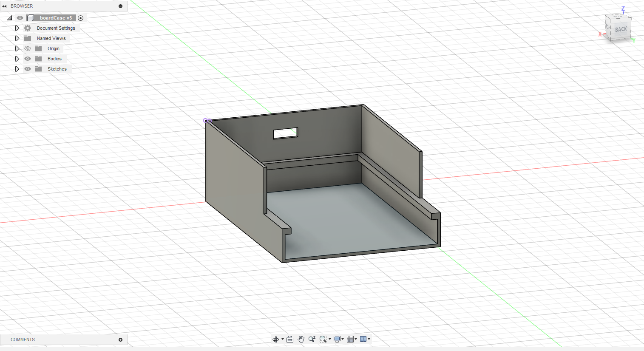Click the rectangular cutout in the case wall
This screenshot has height=351, width=644.
coord(285,133)
